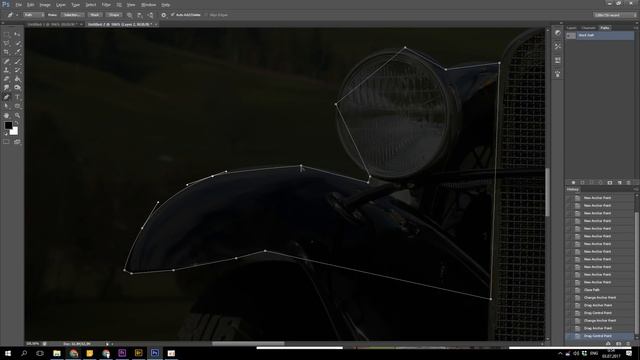The width and height of the screenshot is (640, 360).
Task: Click Make Shape button
Action: (114, 15)
